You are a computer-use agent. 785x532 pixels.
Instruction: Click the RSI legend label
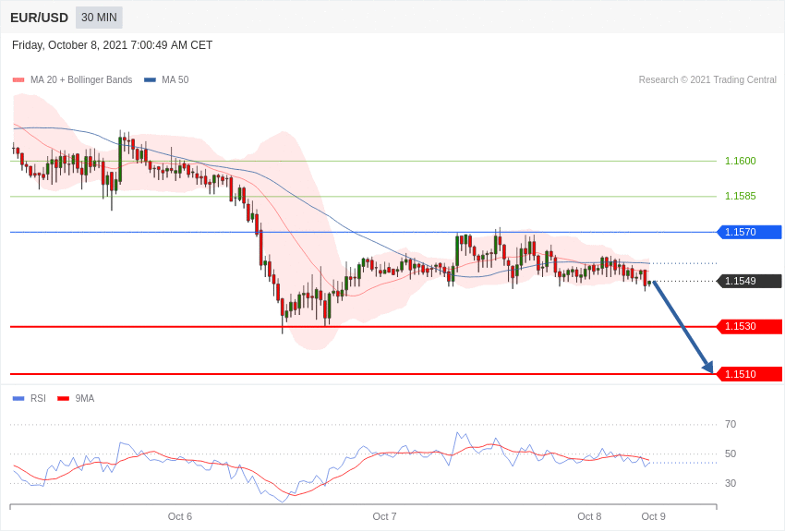tap(38, 398)
